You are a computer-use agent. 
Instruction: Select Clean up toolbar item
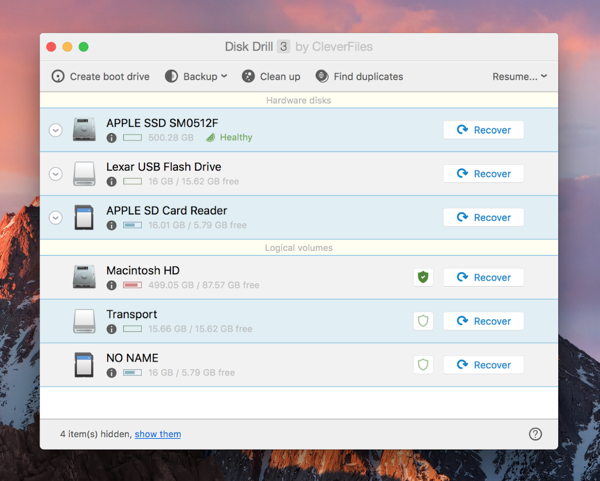271,77
